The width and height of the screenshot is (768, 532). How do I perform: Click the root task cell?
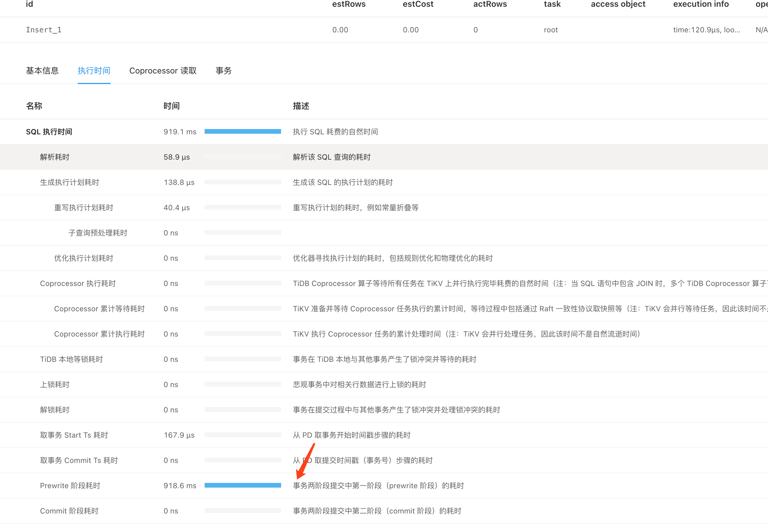coord(551,30)
